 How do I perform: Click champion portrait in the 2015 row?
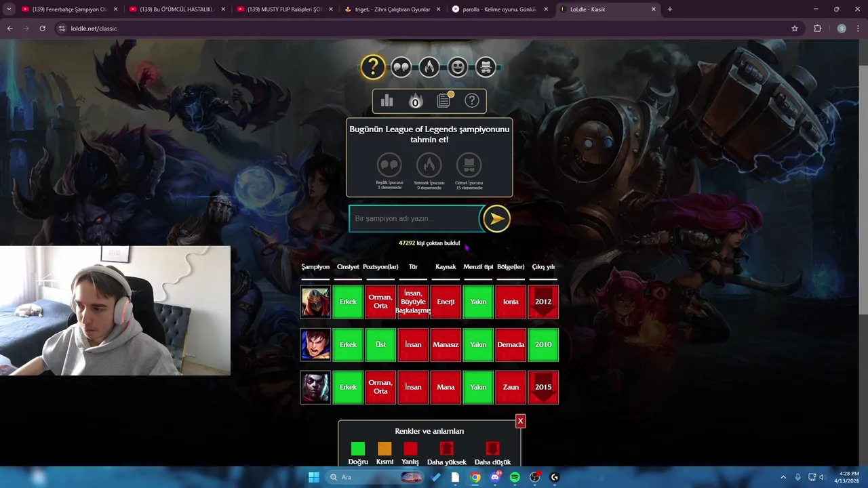click(315, 387)
